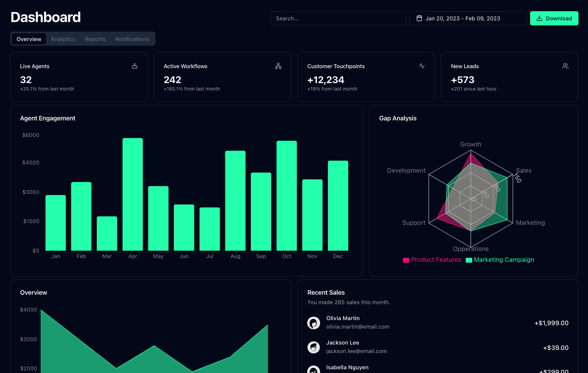The width and height of the screenshot is (588, 373).
Task: Select the May bar in Agent Engagement
Action: pyautogui.click(x=158, y=218)
